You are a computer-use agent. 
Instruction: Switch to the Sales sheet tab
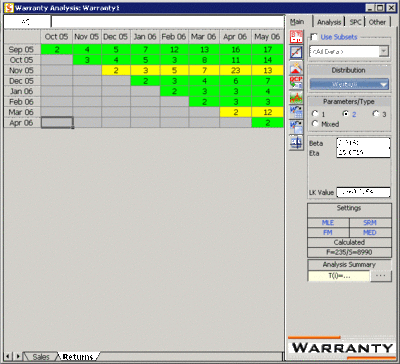[x=41, y=357]
